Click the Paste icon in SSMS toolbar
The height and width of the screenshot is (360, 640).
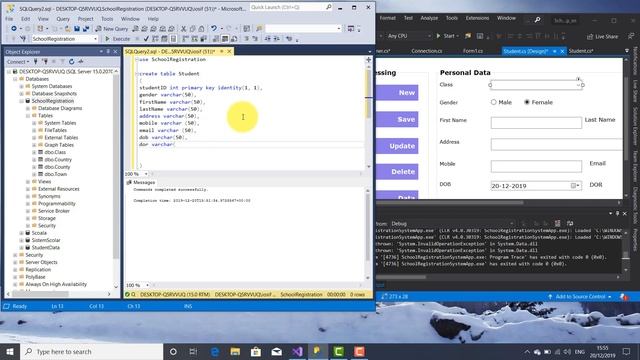(x=201, y=29)
